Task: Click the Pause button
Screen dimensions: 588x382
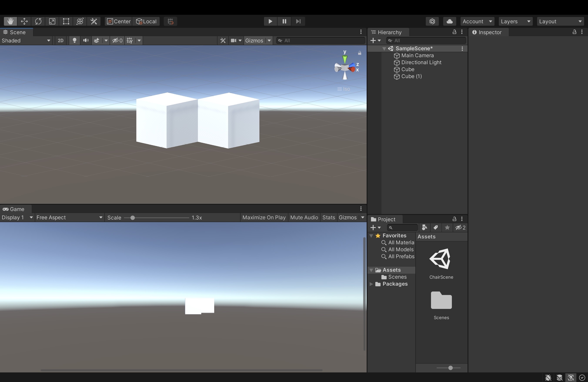Action: (x=284, y=21)
